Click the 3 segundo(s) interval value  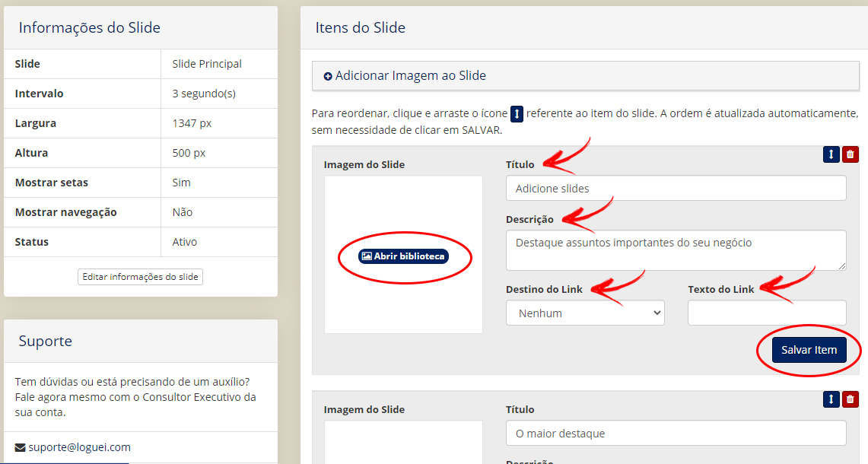point(204,94)
